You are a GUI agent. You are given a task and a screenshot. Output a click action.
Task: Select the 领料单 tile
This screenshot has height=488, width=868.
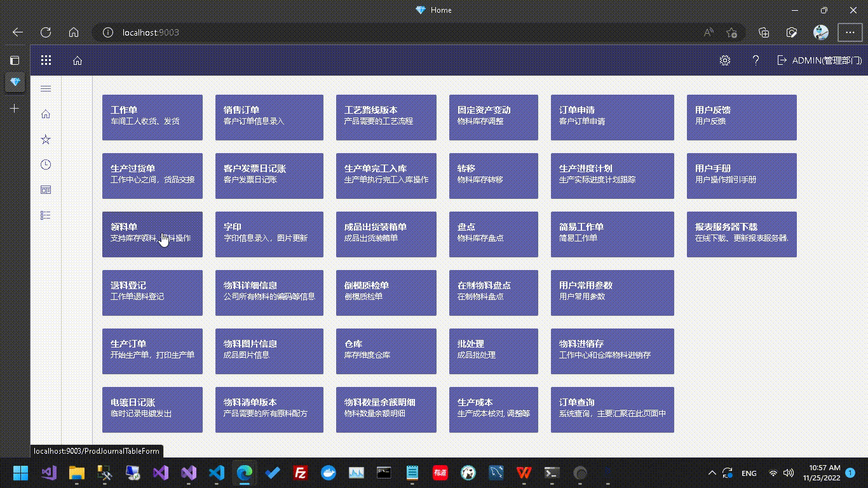tap(153, 234)
